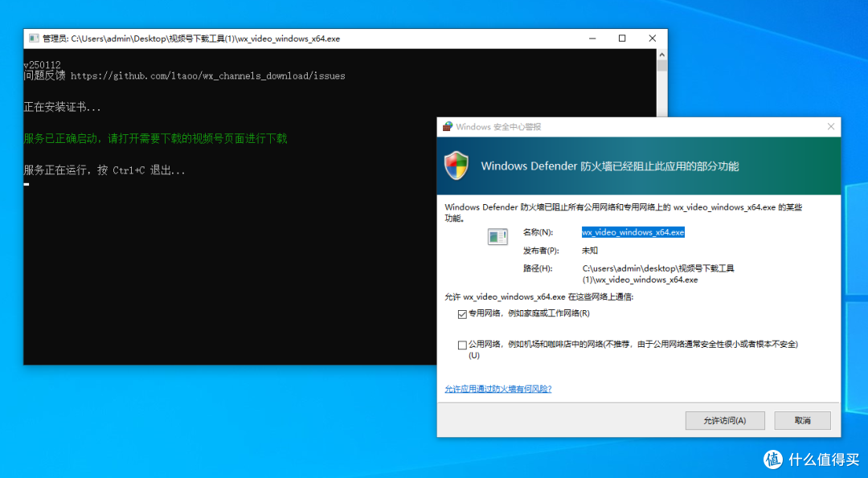Image resolution: width=868 pixels, height=478 pixels.
Task: Click the Windows Defender shield icon
Action: [457, 165]
